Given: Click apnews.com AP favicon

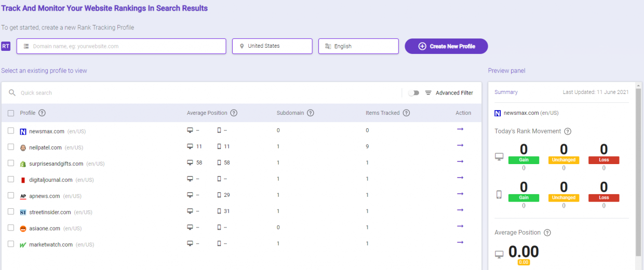Looking at the screenshot, I should click(23, 196).
